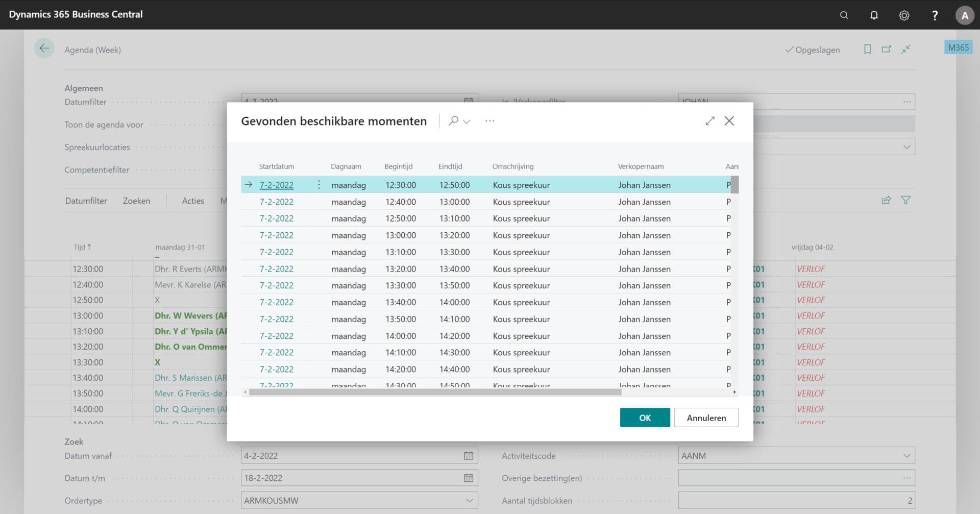Select the maandag 31-01 column header
The height and width of the screenshot is (514, 980).
[x=180, y=247]
